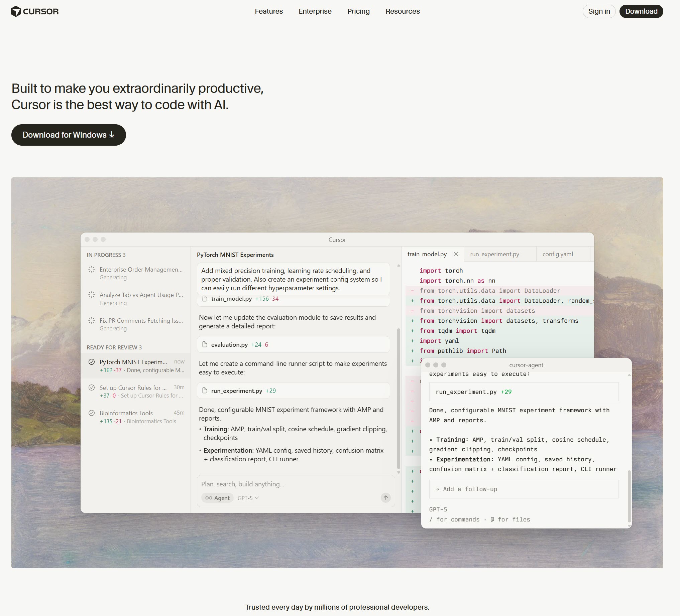The height and width of the screenshot is (616, 680).
Task: Open run_experiment.py +29 file card in chat
Action: pos(294,391)
